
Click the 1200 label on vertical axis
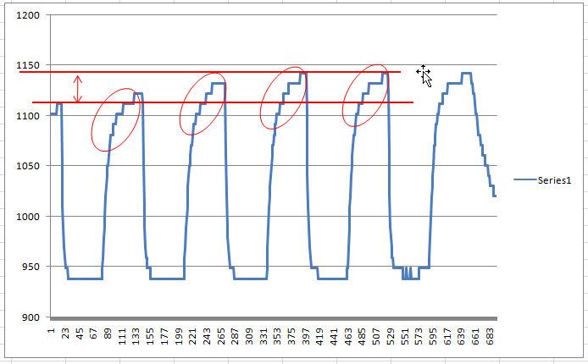coord(31,15)
